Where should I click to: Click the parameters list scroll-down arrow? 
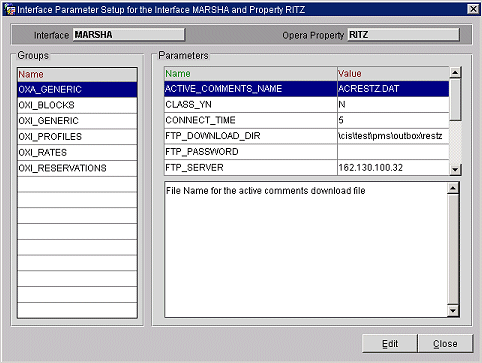click(x=455, y=170)
